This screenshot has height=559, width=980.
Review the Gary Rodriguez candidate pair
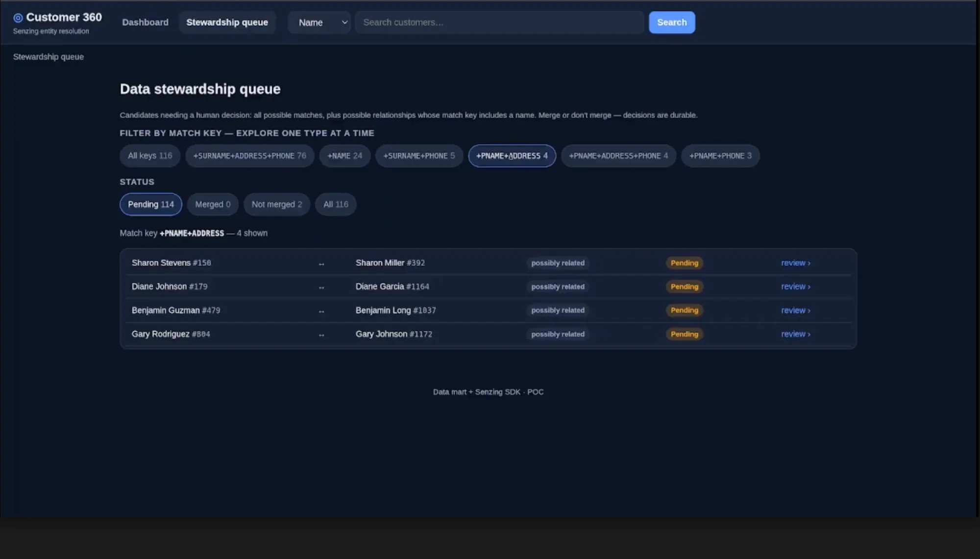[795, 334]
